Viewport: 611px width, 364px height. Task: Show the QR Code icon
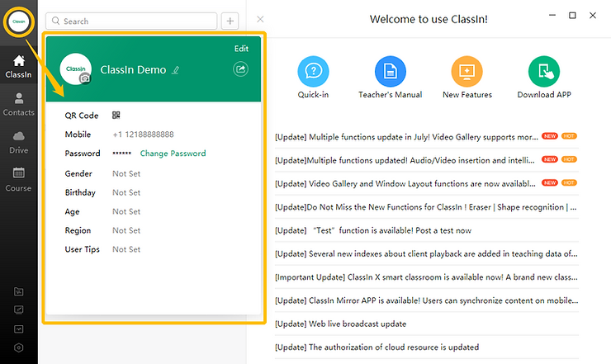click(116, 116)
